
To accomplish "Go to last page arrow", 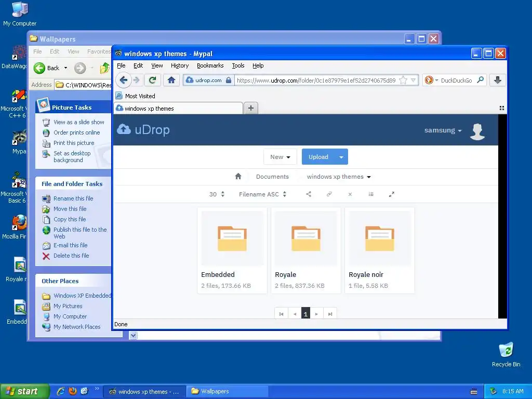I will [x=330, y=314].
